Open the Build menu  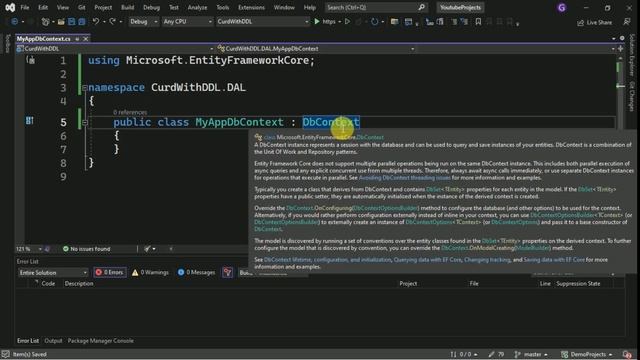pyautogui.click(x=127, y=7)
